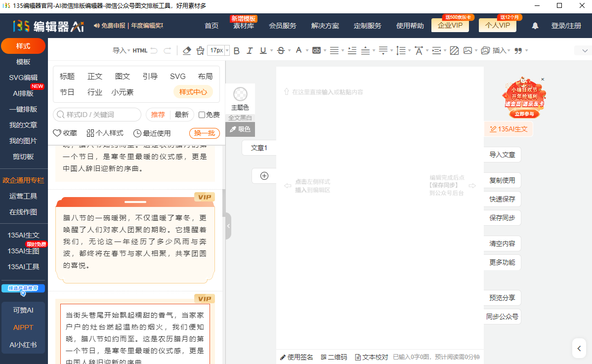Switch style sorting to 最新
The height and width of the screenshot is (364, 592).
[x=181, y=115]
